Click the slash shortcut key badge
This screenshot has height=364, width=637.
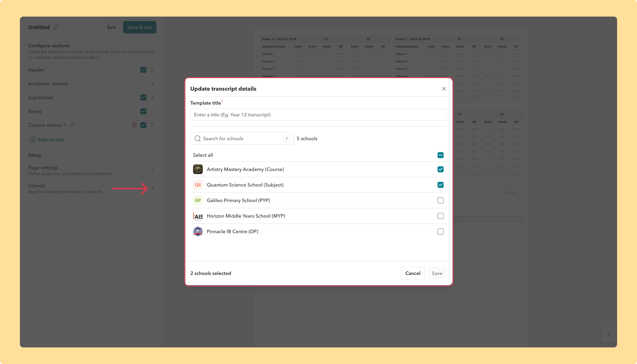[286, 138]
